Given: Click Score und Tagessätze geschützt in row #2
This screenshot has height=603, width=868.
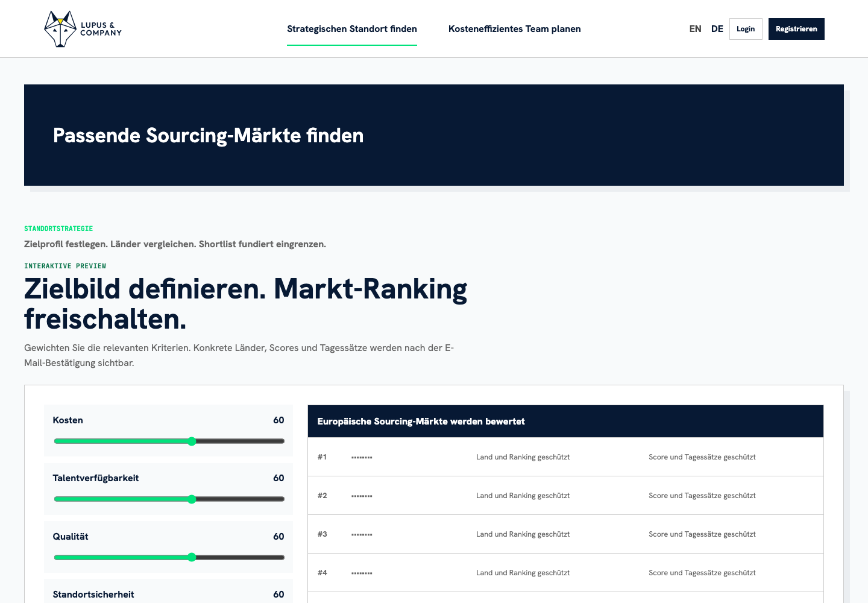Looking at the screenshot, I should (702, 496).
